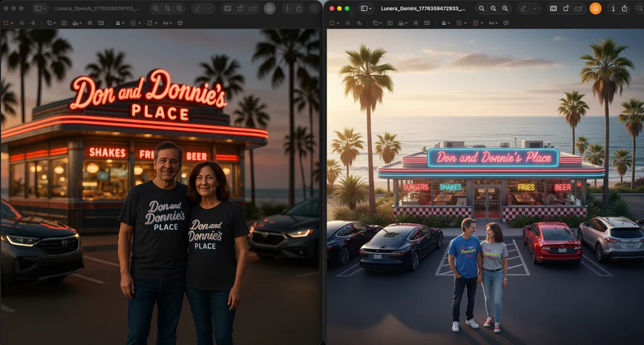This screenshot has height=345, width=644.
Task: Open Sign dropdown in Lunera_OpenAI window
Action: click(77, 23)
